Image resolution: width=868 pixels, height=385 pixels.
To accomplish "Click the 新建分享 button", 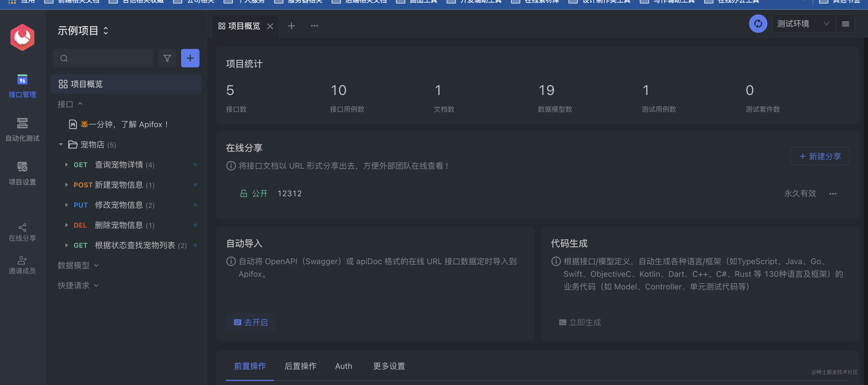I will (x=819, y=156).
